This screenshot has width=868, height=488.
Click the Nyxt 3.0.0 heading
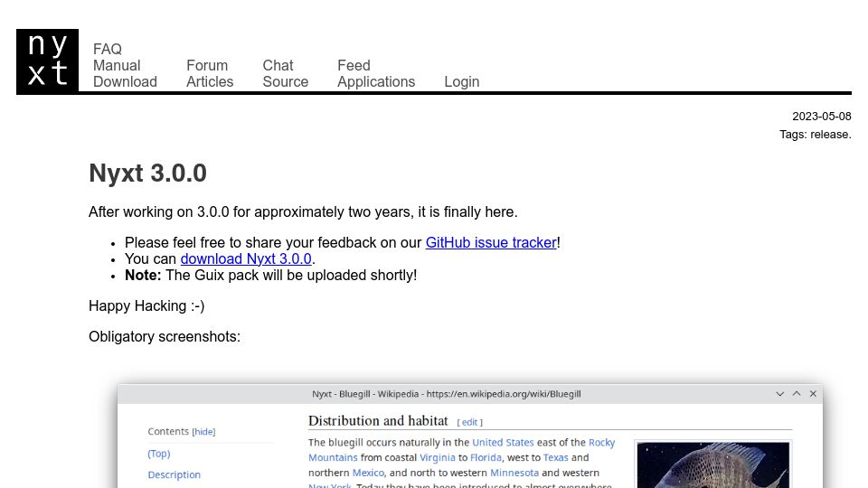pyautogui.click(x=147, y=174)
